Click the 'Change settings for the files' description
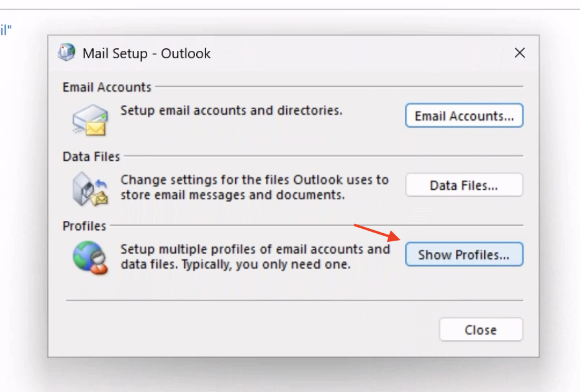 (x=255, y=187)
